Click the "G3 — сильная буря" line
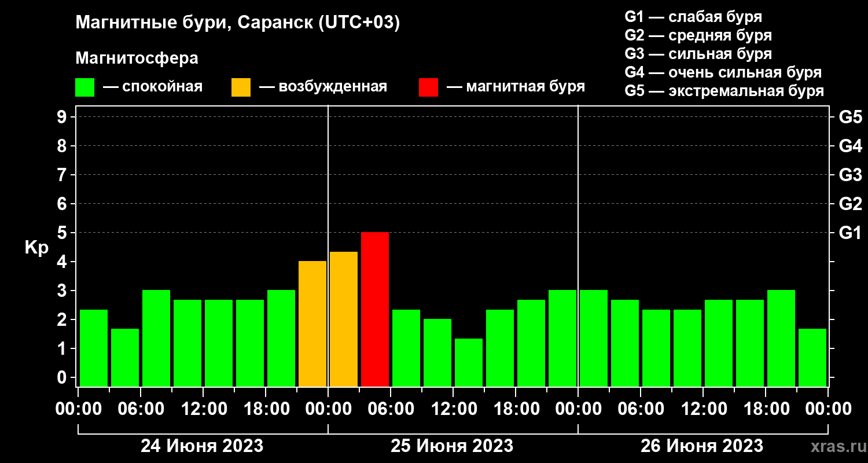This screenshot has height=463, width=868. coord(698,54)
